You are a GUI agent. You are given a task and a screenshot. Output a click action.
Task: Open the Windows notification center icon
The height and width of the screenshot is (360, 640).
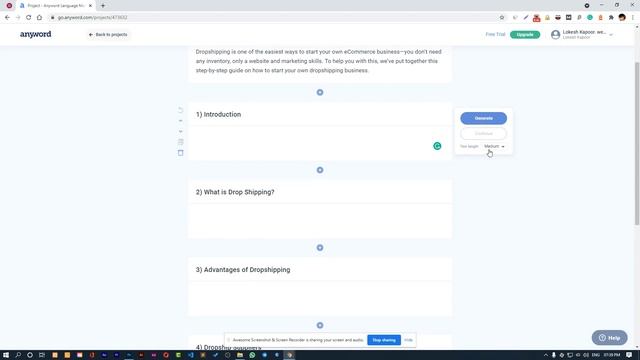point(629,355)
